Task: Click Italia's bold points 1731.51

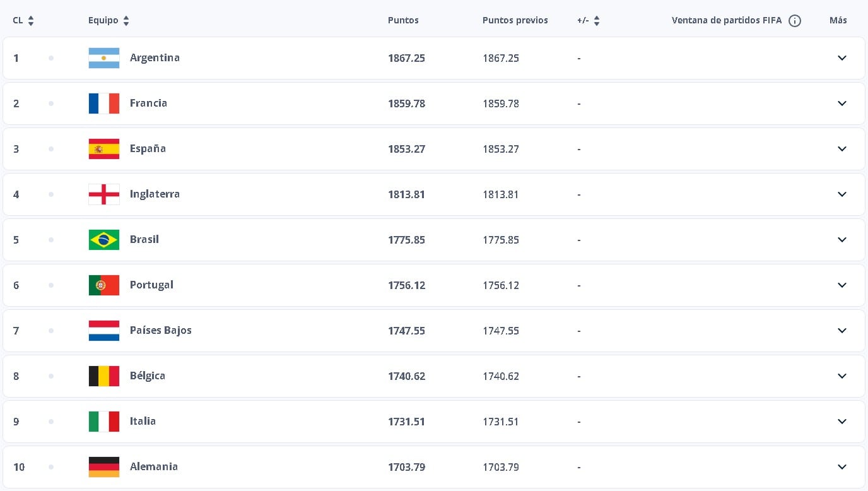Action: (406, 422)
